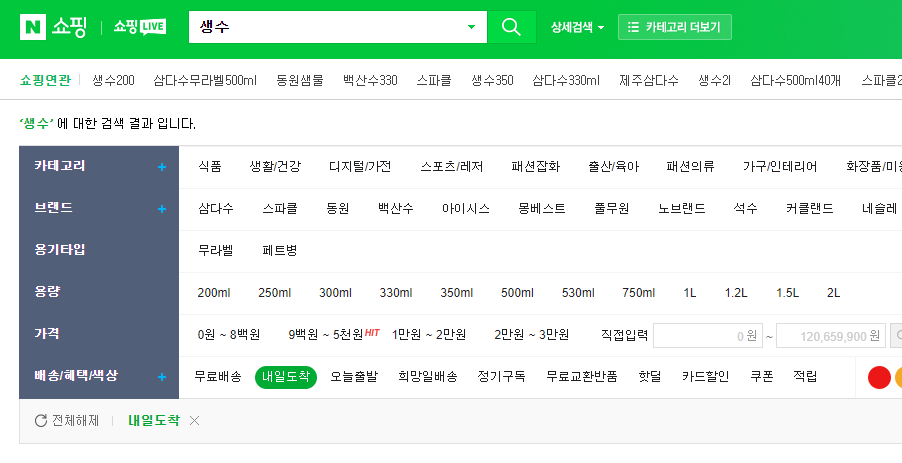Image resolution: width=902 pixels, height=463 pixels.
Task: Remove the 내일도착 filter with X
Action: 194,420
